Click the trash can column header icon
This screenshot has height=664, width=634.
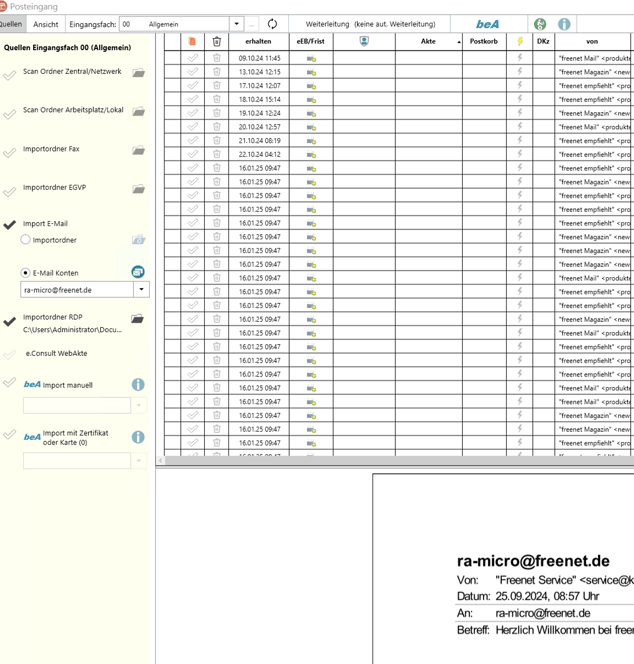(x=216, y=41)
